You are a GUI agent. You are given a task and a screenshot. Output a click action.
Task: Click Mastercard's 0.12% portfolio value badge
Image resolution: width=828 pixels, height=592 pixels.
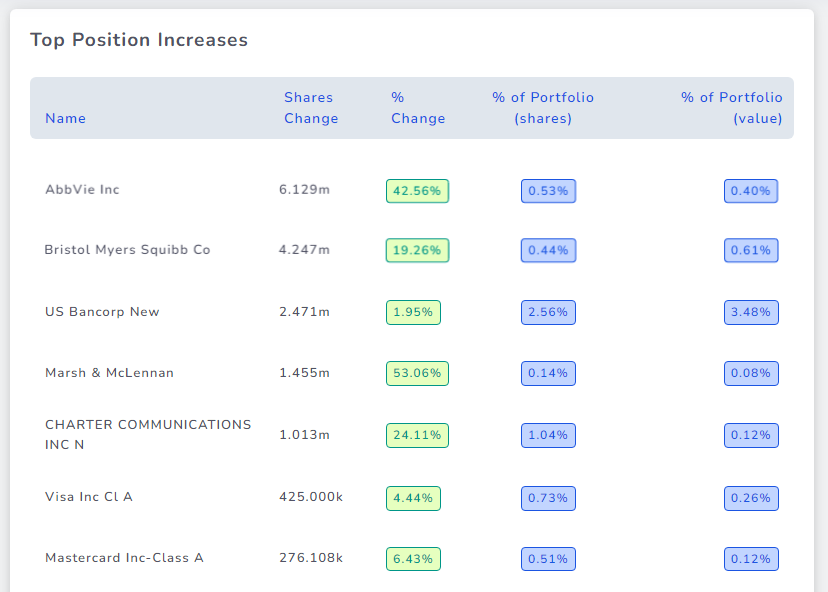[751, 559]
